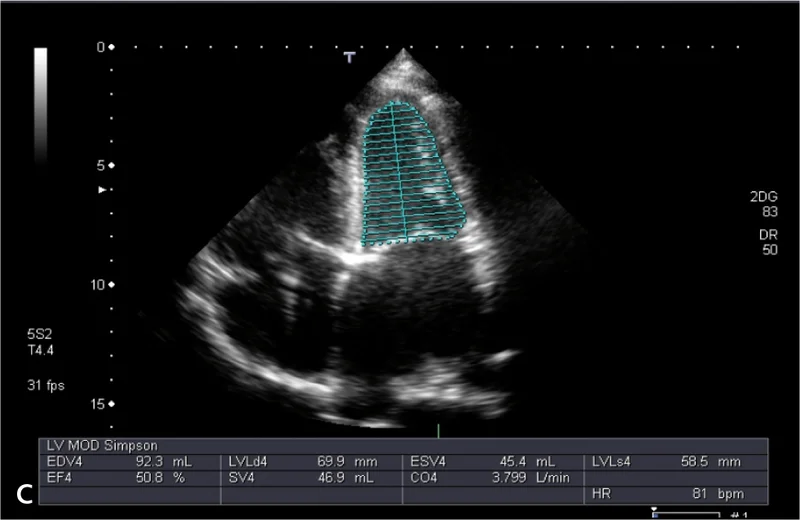Click the focus depth arrow marker below 5
The width and height of the screenshot is (800, 520).
coord(103,190)
